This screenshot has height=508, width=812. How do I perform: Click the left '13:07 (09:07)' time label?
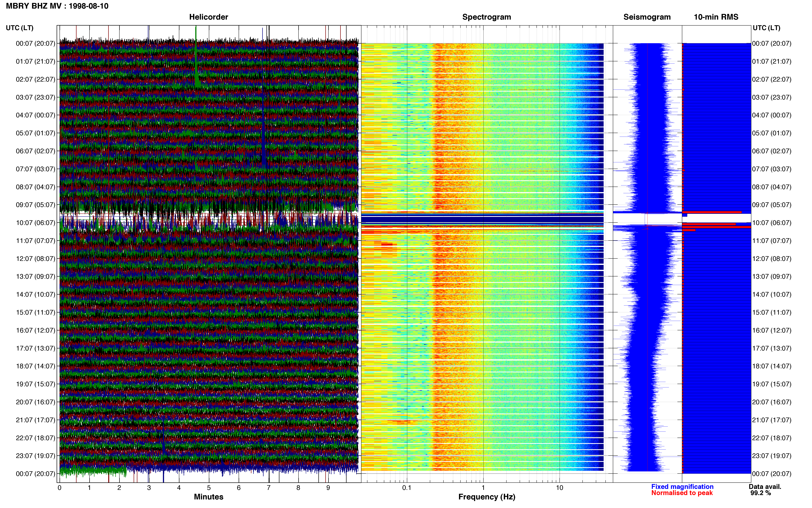point(36,277)
